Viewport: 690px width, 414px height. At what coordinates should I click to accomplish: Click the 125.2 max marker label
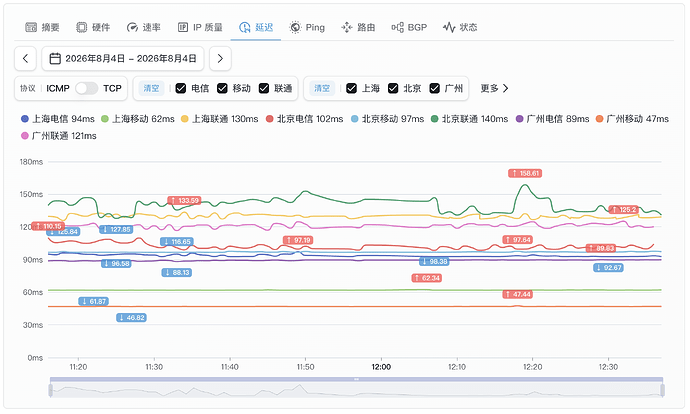tap(624, 209)
